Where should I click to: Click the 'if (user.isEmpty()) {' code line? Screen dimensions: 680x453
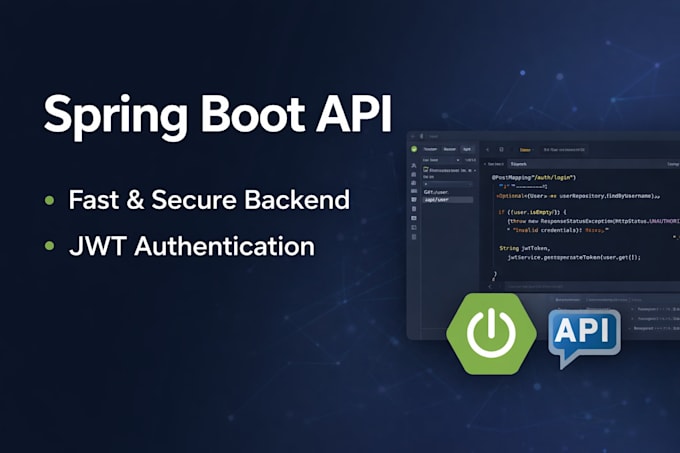(532, 212)
